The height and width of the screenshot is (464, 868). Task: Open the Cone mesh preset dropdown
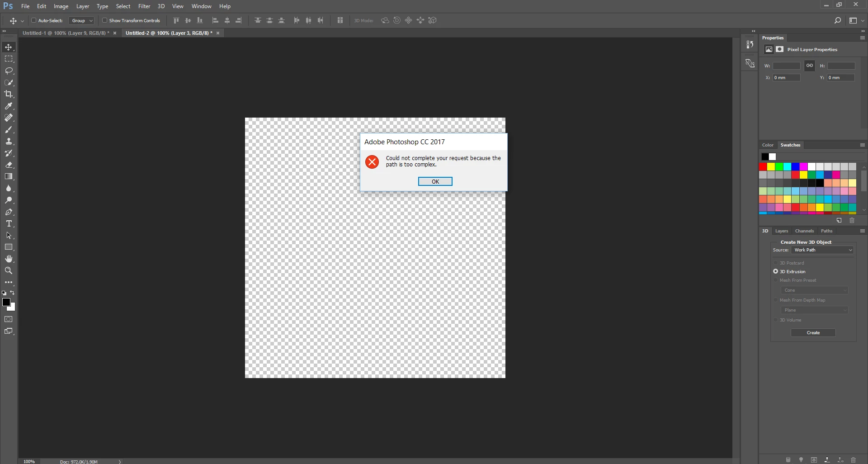[x=815, y=290]
